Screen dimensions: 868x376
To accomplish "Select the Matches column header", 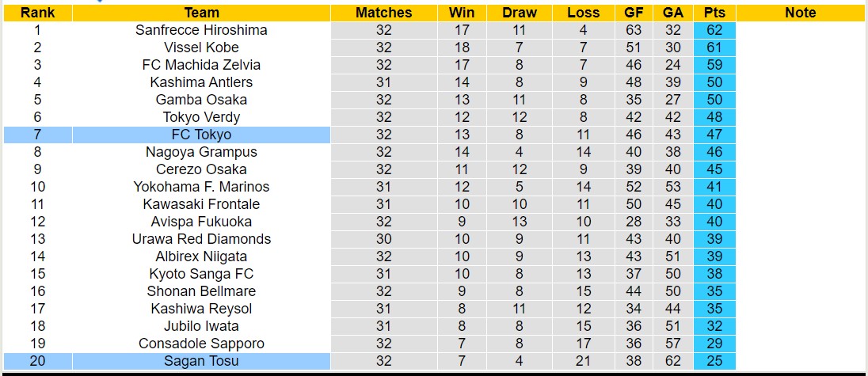I will click(383, 13).
